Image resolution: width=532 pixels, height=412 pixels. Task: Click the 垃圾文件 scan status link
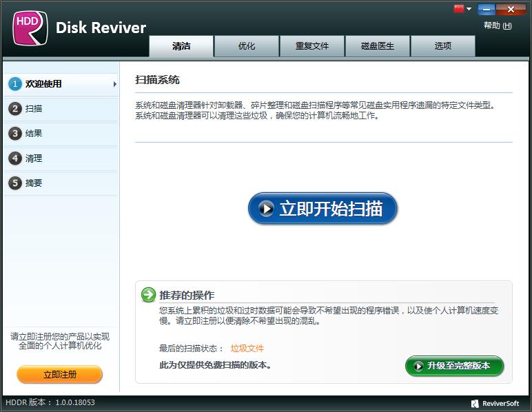coord(247,348)
